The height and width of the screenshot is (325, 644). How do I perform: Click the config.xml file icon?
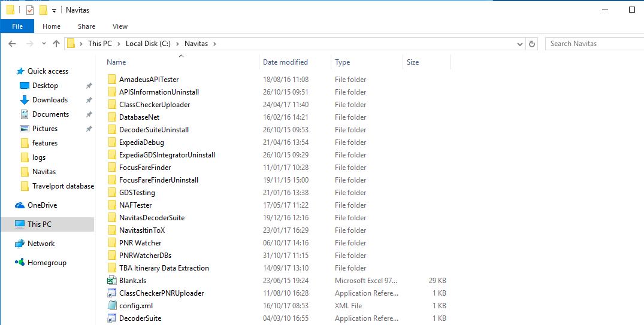point(111,306)
